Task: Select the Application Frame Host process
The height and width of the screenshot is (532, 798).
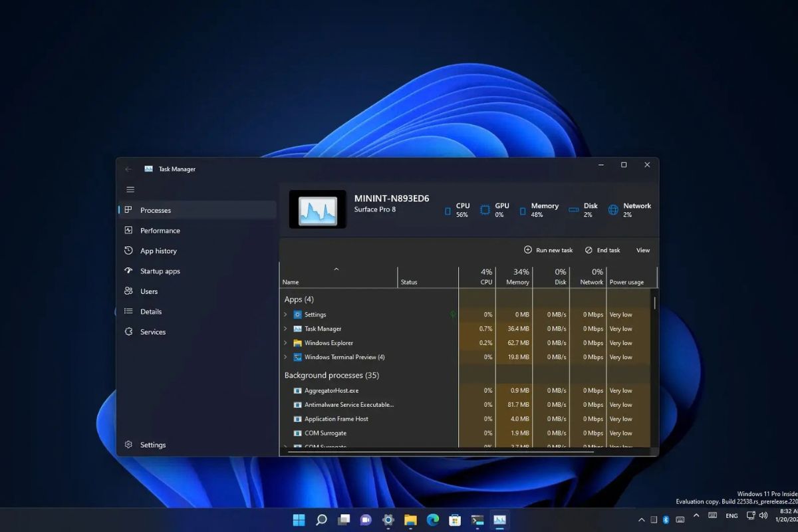Action: [465, 419]
